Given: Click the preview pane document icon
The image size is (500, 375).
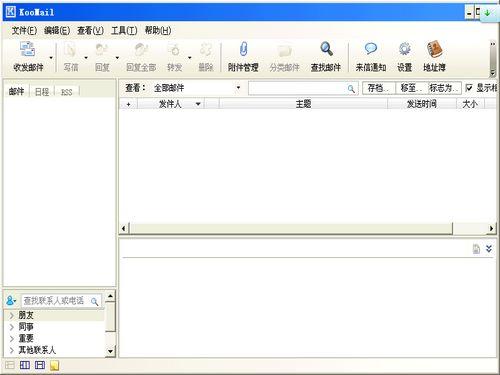Looking at the screenshot, I should click(477, 249).
